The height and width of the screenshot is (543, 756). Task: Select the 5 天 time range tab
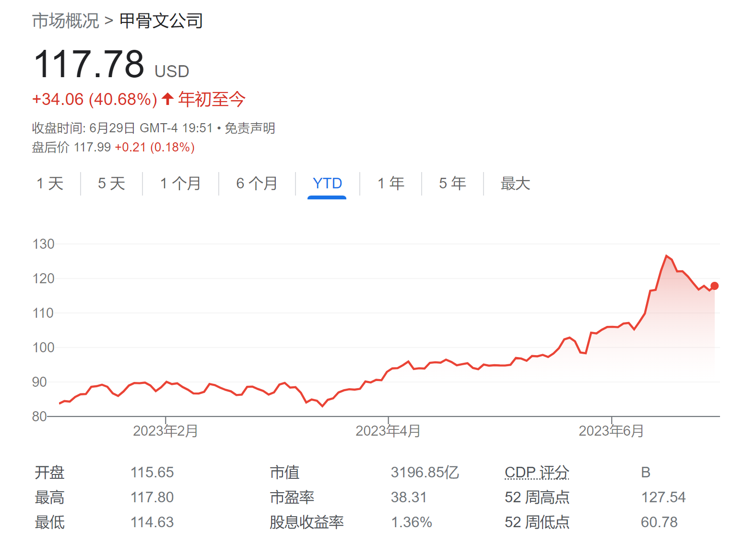pyautogui.click(x=111, y=183)
